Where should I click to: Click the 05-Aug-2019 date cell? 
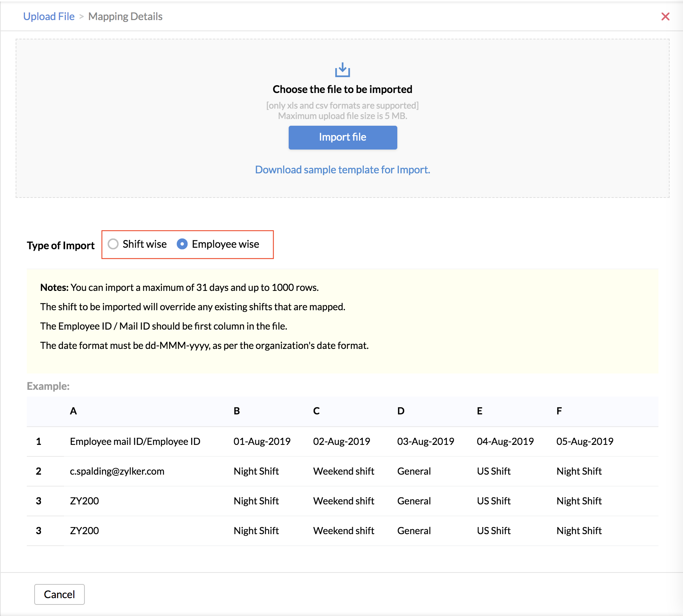(x=584, y=442)
